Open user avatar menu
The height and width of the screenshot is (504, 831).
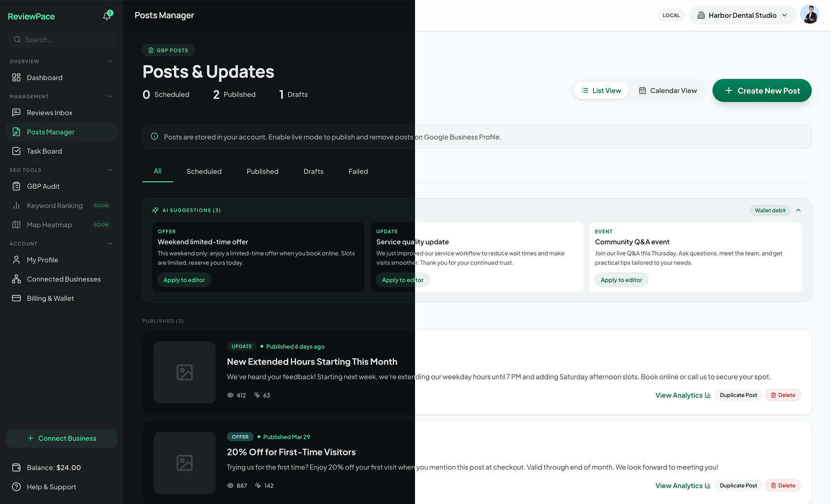[x=810, y=14]
